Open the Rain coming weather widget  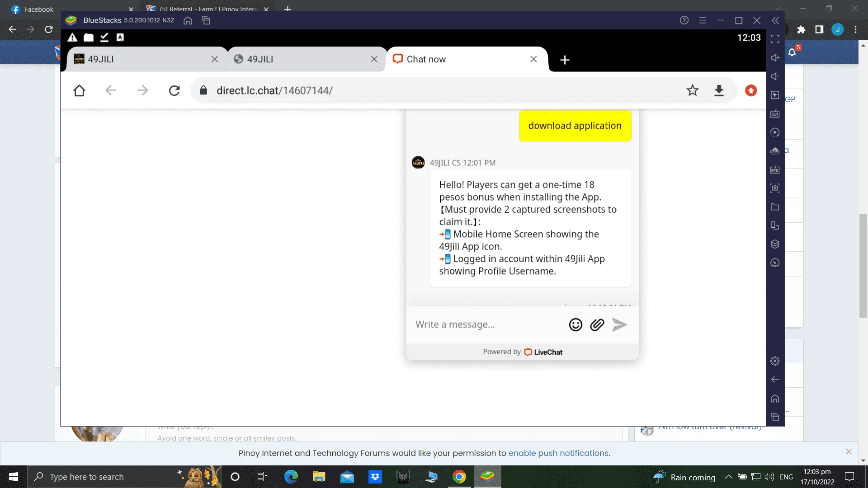(x=684, y=477)
